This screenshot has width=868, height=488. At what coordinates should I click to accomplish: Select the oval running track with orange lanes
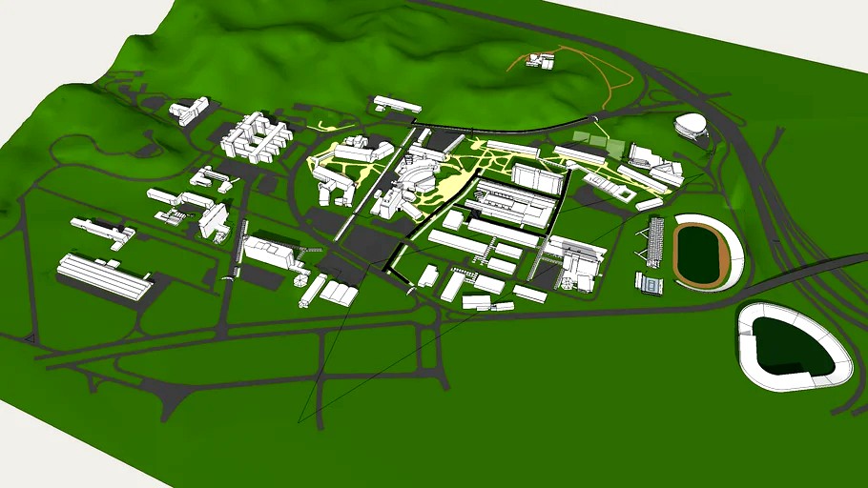click(x=702, y=254)
